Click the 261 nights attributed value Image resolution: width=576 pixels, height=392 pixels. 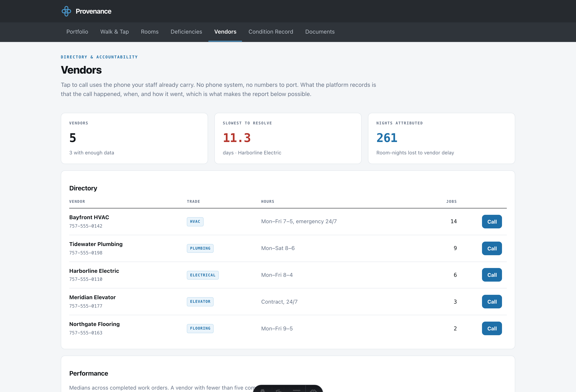pyautogui.click(x=387, y=138)
